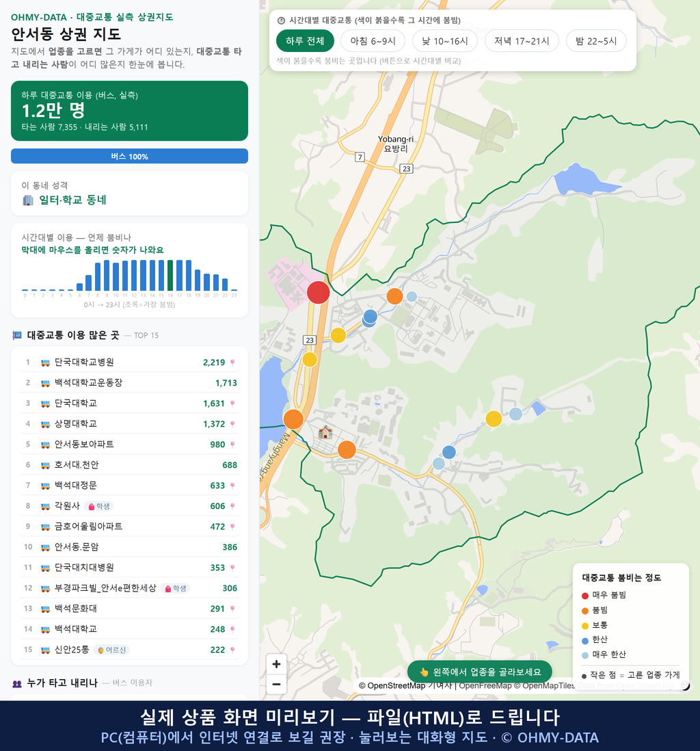
Task: Select the 백석문화대 stop name
Action: (76, 609)
